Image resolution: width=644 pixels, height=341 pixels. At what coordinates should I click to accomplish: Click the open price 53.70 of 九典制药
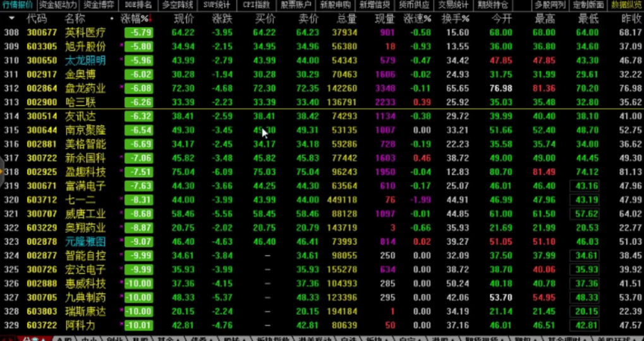(501, 297)
